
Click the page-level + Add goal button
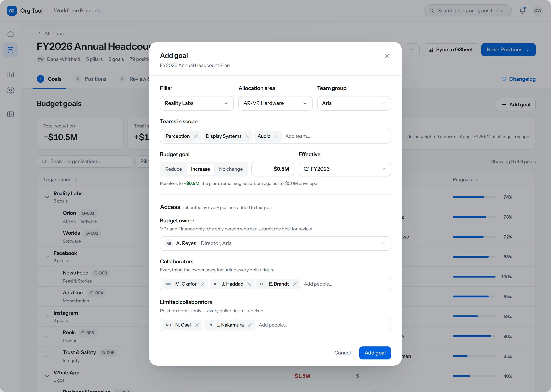[516, 105]
